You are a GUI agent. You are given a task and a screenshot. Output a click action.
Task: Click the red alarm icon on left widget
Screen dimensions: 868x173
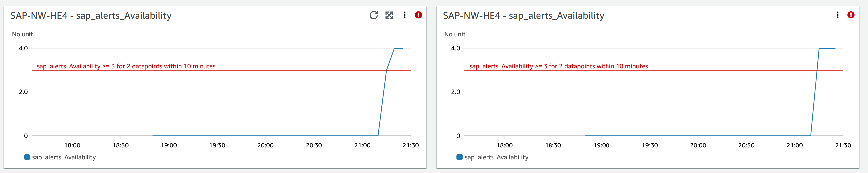(x=418, y=15)
